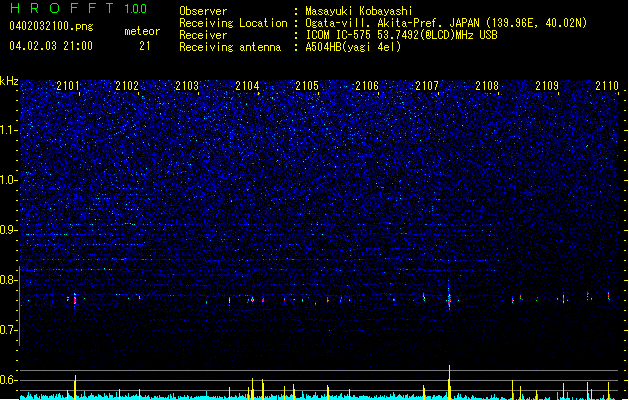The height and width of the screenshot is (400, 629).
Task: Click the kHz axis unit label
Action: coord(9,81)
